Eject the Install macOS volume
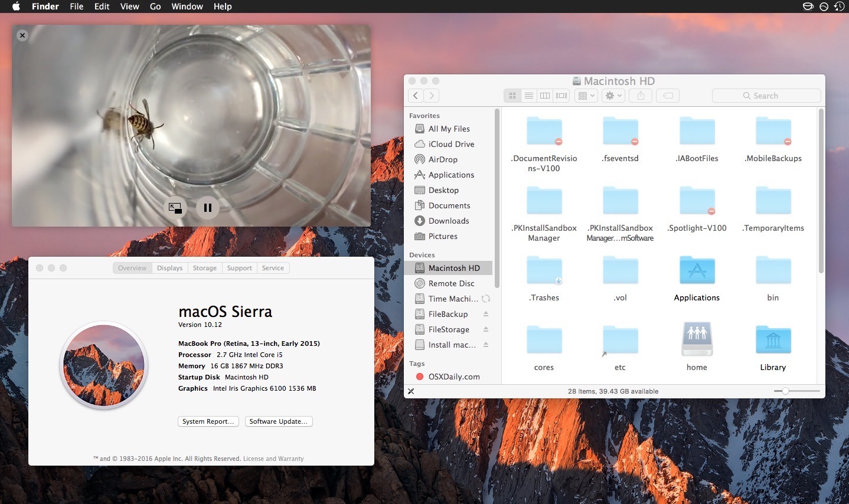Image resolution: width=849 pixels, height=504 pixels. (486, 345)
